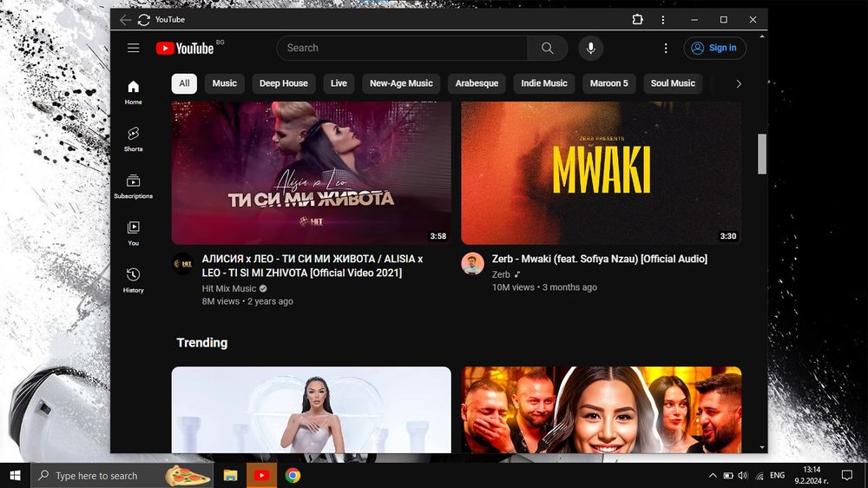
Task: Open the trending video with woman in white
Action: (311, 410)
